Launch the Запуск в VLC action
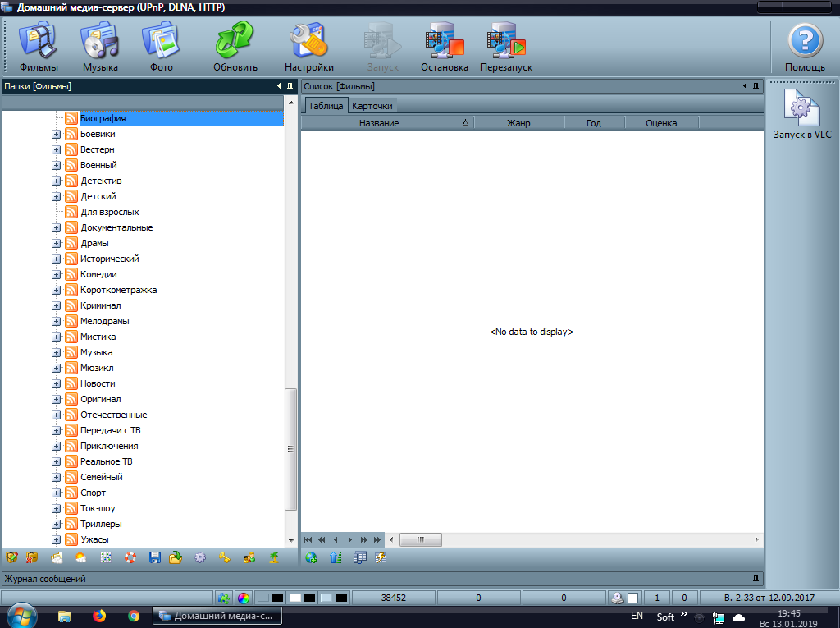The height and width of the screenshot is (628, 840). [801, 115]
